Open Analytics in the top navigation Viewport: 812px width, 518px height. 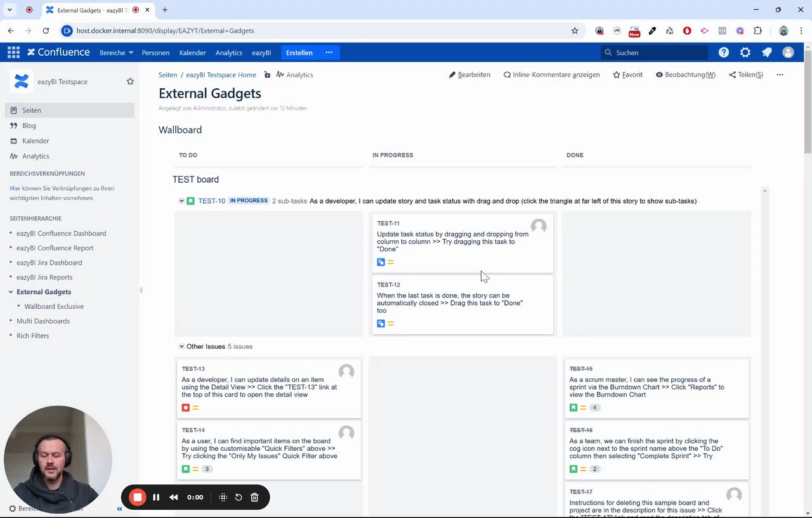coord(229,53)
